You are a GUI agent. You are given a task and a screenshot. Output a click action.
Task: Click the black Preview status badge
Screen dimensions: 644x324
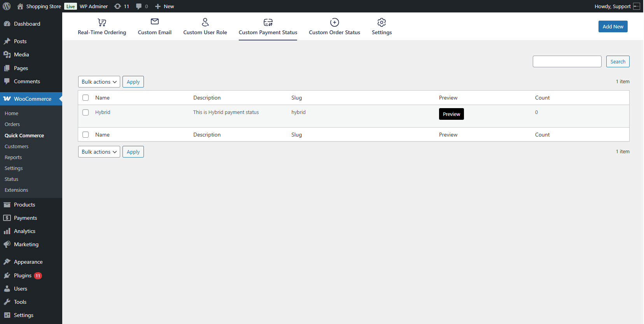tap(451, 114)
